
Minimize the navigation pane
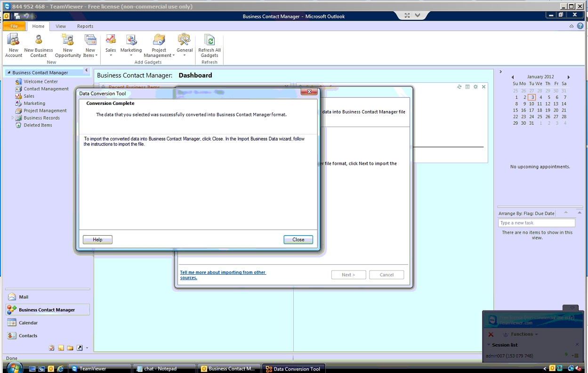(86, 71)
